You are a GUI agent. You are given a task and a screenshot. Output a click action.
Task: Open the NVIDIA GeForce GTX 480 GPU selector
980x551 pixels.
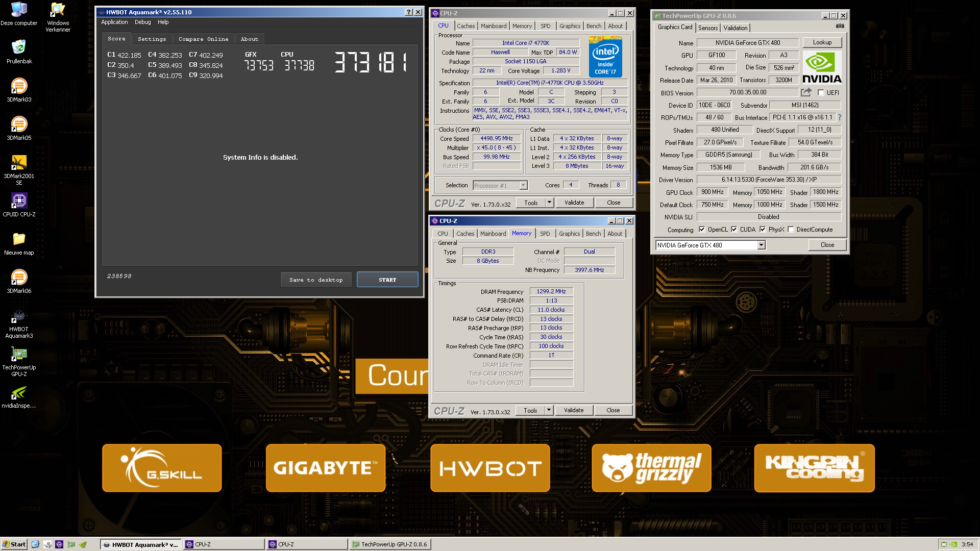(710, 245)
